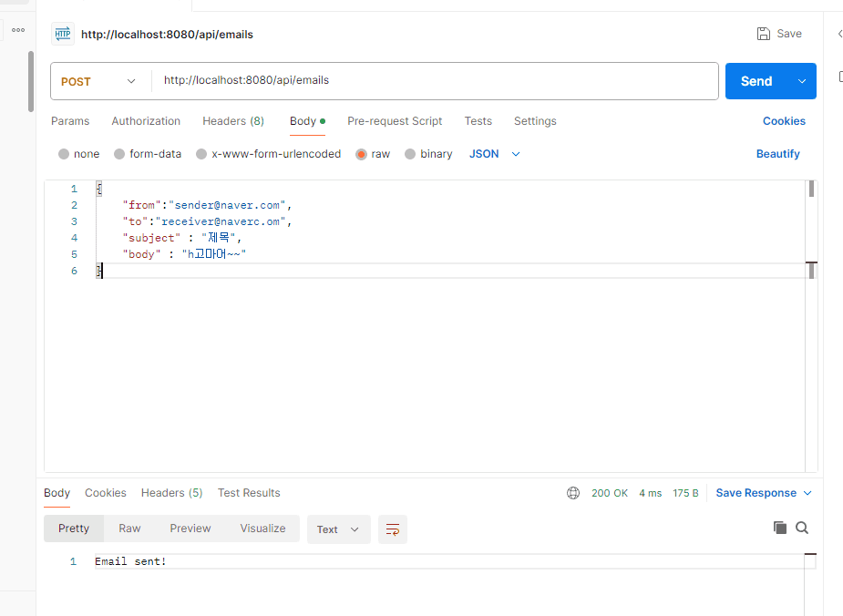Copy response using the copy icon

tap(779, 528)
